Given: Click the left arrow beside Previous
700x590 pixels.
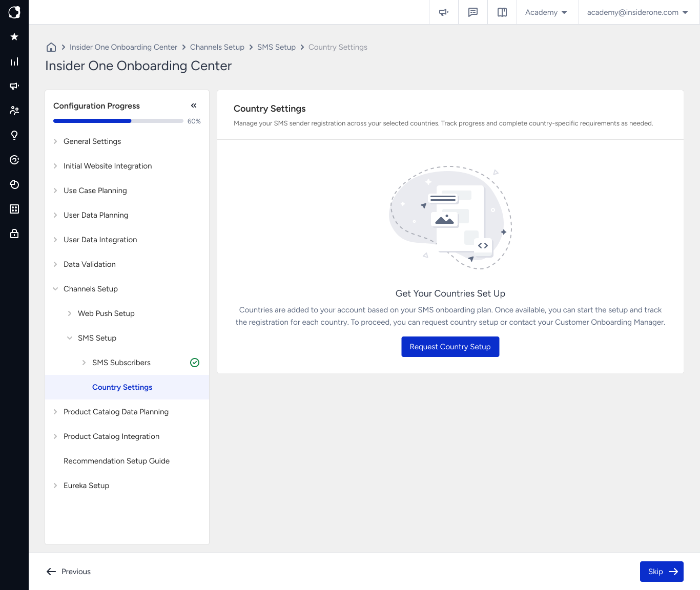Looking at the screenshot, I should coord(51,572).
